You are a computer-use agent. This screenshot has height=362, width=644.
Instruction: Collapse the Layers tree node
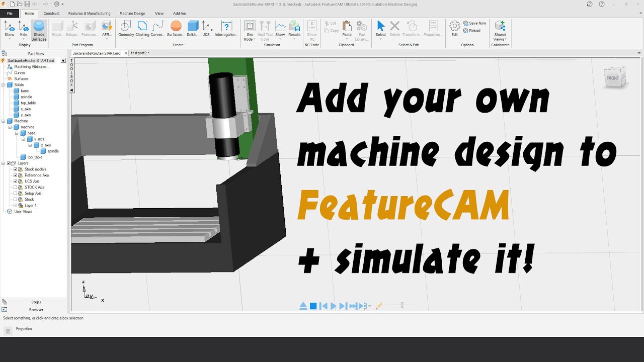(3, 163)
